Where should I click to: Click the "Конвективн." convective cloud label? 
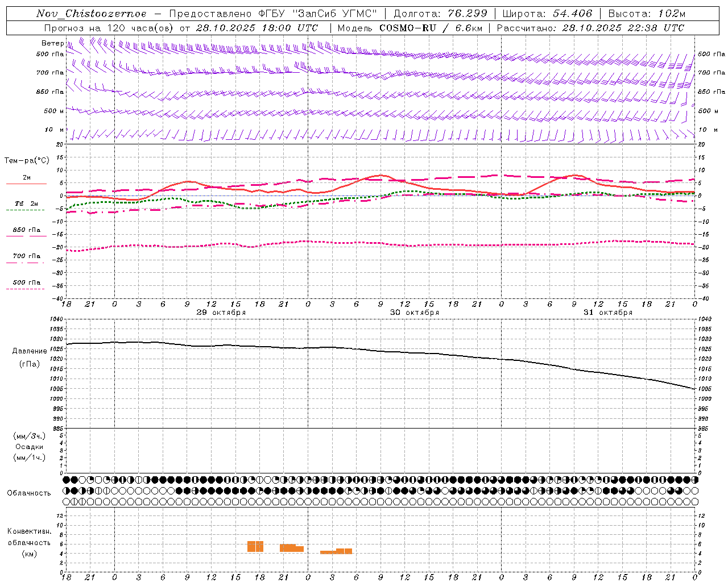pos(30,531)
